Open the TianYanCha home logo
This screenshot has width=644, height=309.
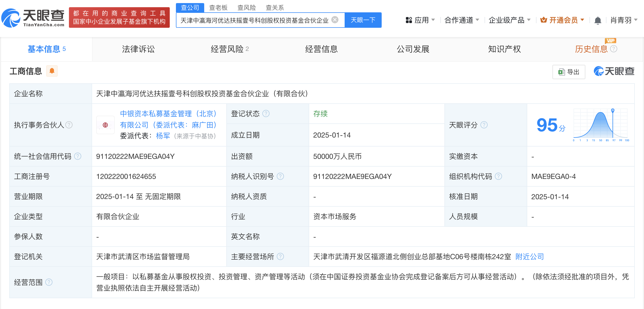point(33,18)
